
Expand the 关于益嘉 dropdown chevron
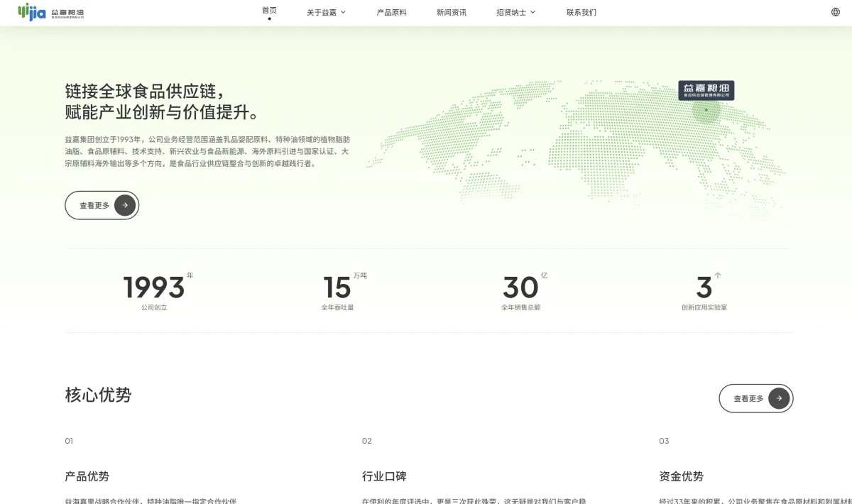coord(344,12)
